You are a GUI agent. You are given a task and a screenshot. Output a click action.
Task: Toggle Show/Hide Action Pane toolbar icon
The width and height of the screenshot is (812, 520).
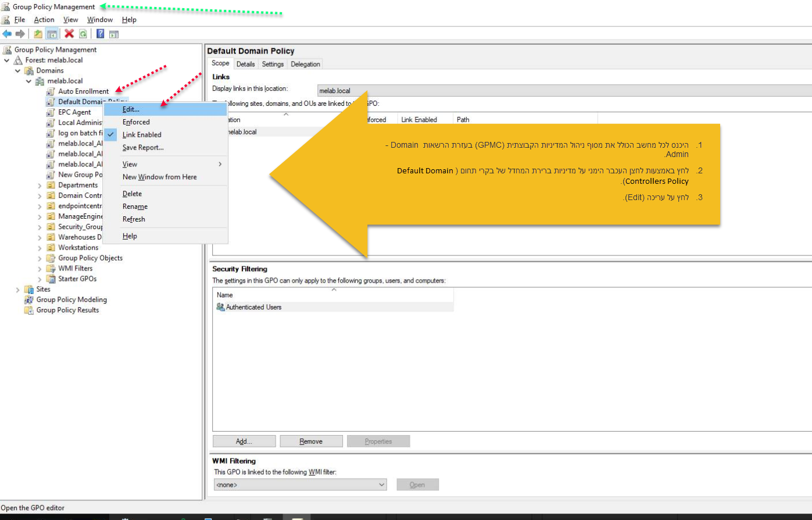pos(114,34)
